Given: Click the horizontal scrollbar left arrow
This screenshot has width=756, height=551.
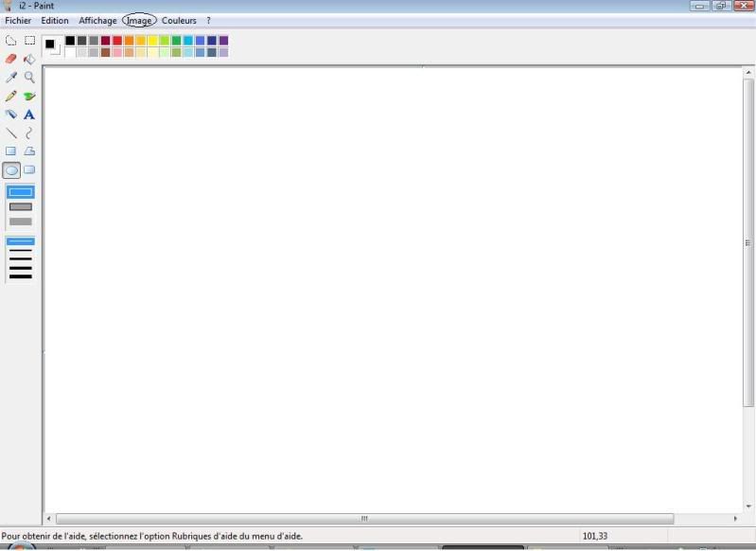Looking at the screenshot, I should [48, 519].
